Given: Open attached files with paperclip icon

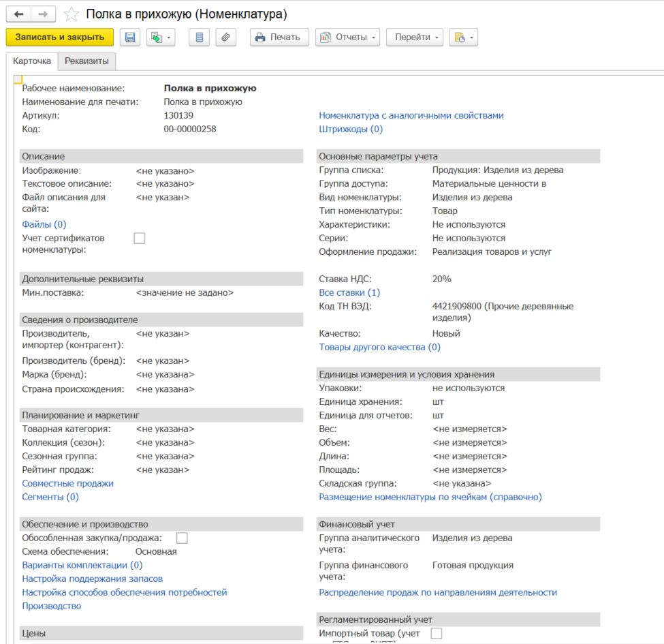Looking at the screenshot, I should (226, 37).
